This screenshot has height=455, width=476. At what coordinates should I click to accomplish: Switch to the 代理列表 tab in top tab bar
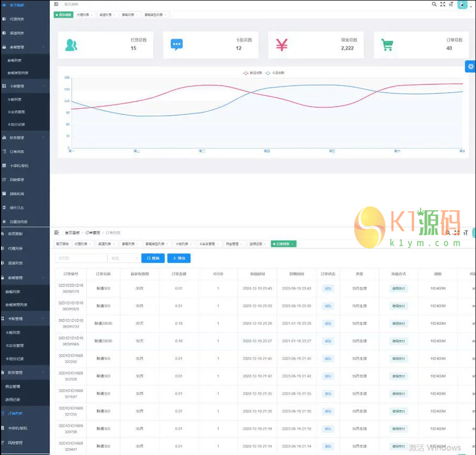tap(84, 15)
